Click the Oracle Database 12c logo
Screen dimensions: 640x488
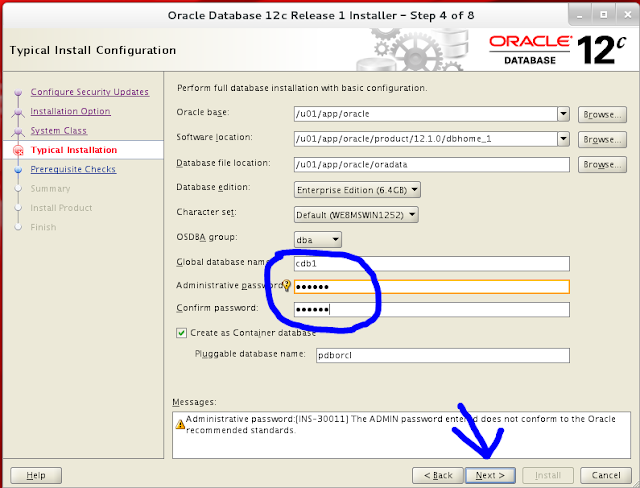tap(557, 50)
